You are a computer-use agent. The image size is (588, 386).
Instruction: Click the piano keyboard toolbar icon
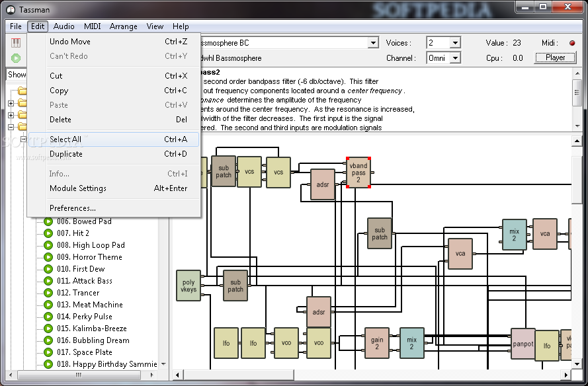point(16,43)
